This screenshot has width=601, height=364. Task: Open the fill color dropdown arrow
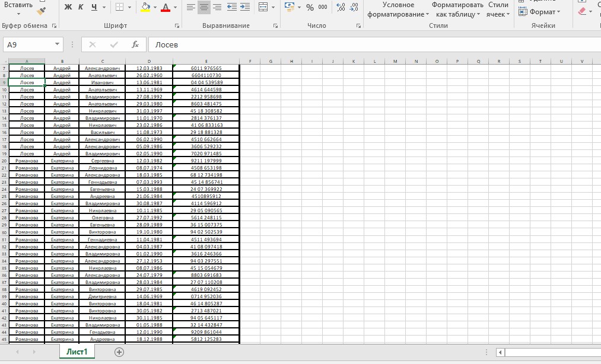click(155, 7)
